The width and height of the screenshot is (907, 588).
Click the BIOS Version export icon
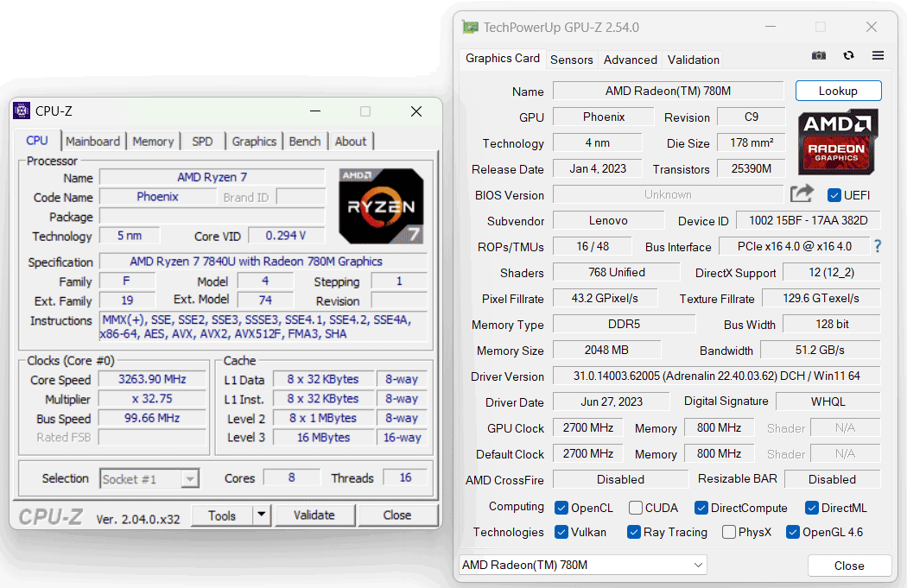coord(801,194)
